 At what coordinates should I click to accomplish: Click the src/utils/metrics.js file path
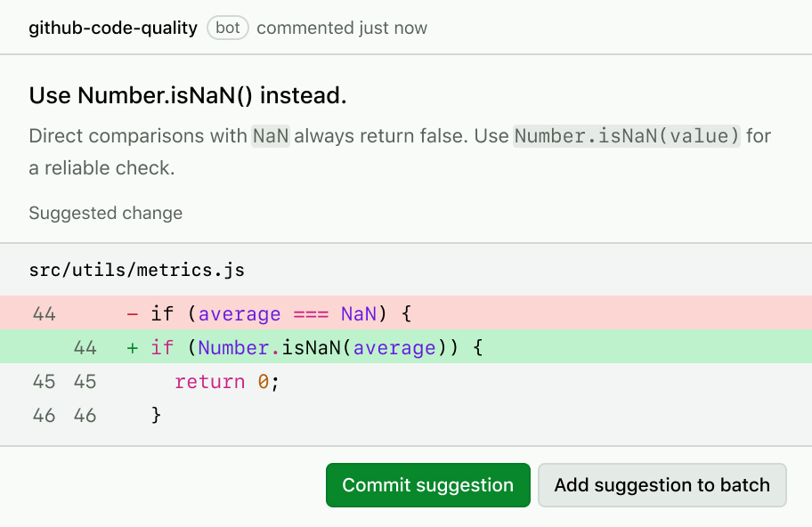137,271
